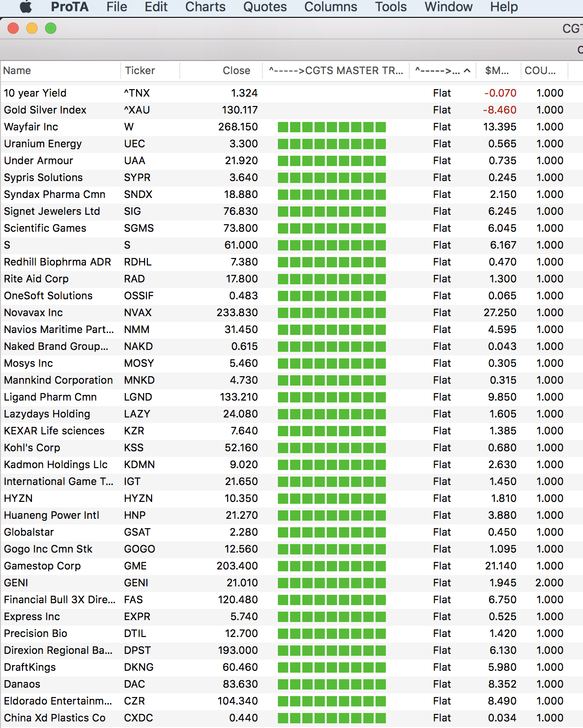Click Huaneng Power Intl name
Image resolution: width=583 pixels, height=728 pixels.
pos(52,516)
